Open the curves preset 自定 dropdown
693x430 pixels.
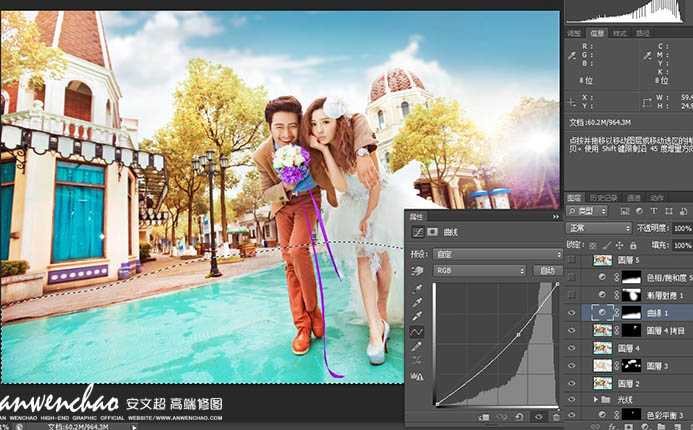(x=497, y=254)
